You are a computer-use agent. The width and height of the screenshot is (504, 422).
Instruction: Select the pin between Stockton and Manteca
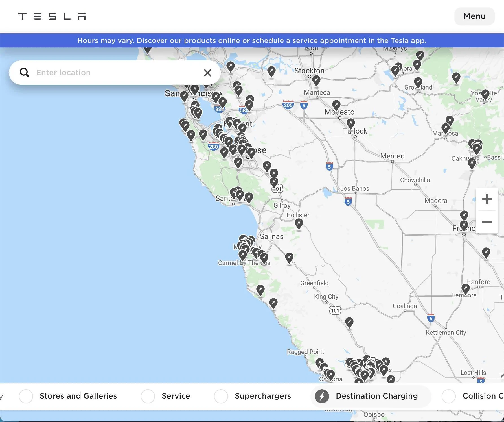click(316, 81)
